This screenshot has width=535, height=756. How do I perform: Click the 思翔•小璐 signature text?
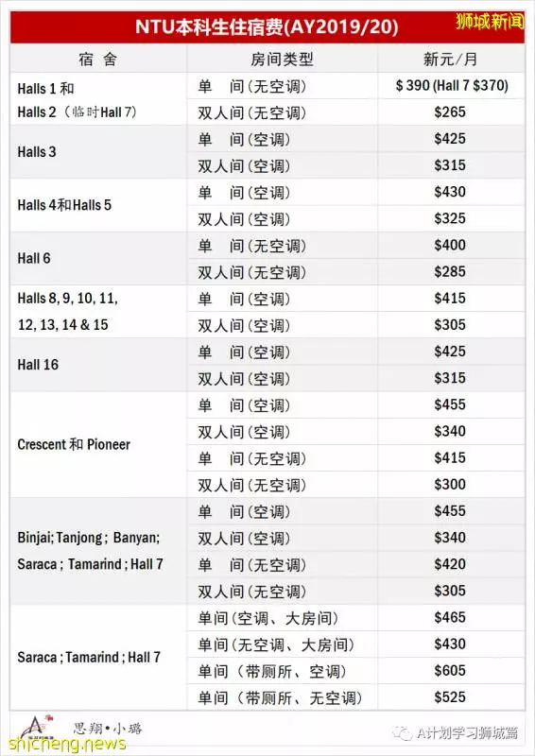point(108,728)
